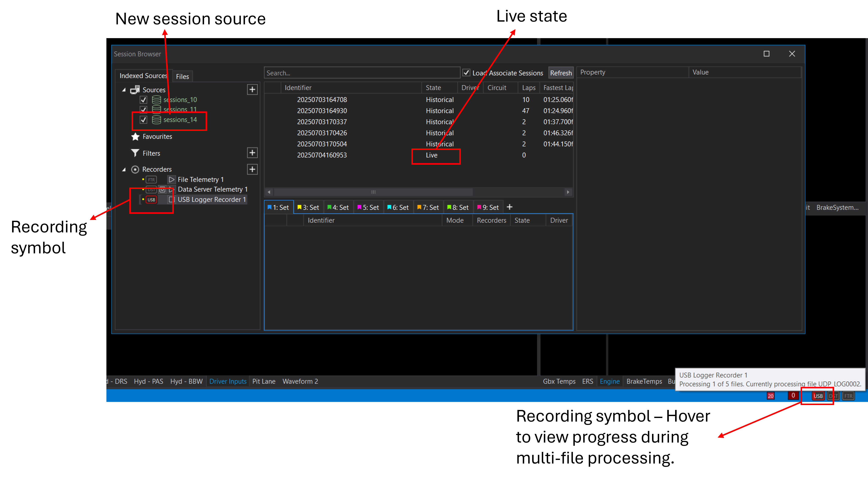The width and height of the screenshot is (868, 479).
Task: Uncheck the sessions_14 source checkbox
Action: [x=144, y=120]
